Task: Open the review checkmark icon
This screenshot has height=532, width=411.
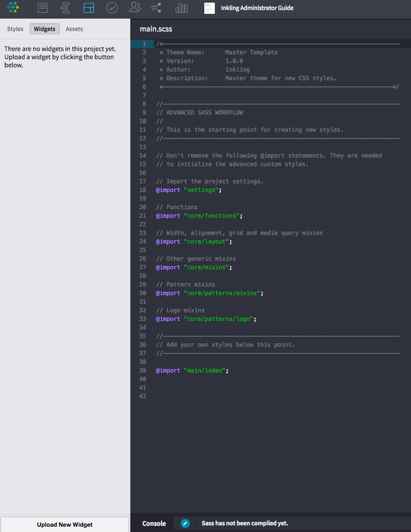Action: (112, 8)
